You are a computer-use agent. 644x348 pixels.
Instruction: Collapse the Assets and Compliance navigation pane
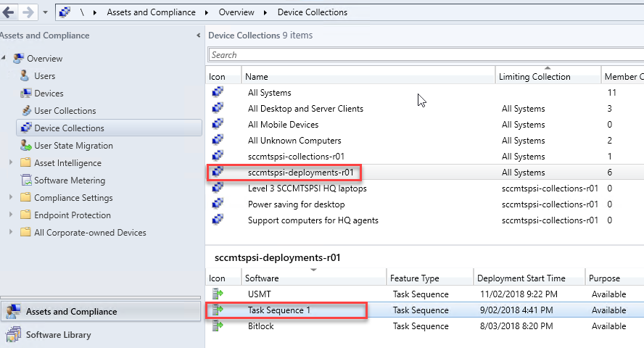pyautogui.click(x=199, y=36)
